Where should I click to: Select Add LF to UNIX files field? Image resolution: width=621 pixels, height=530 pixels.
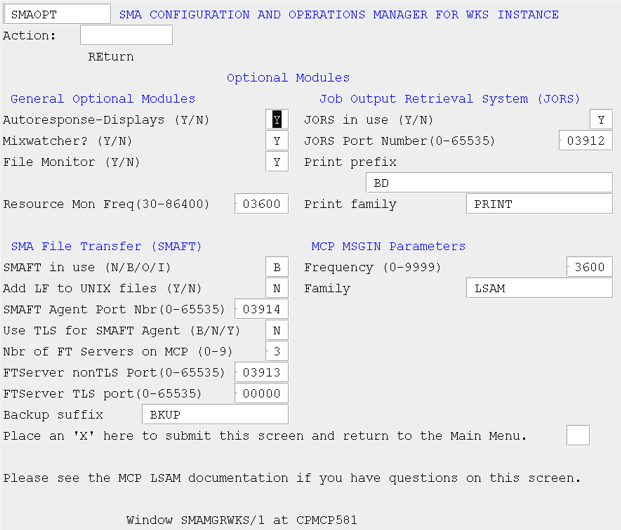tap(277, 288)
